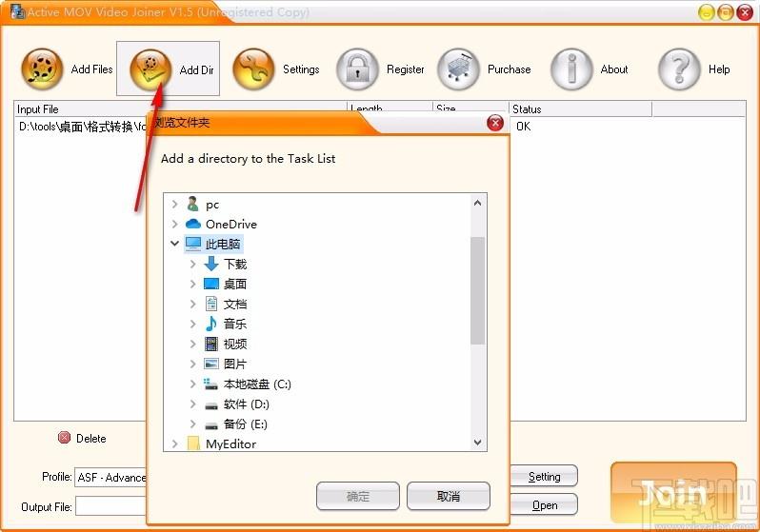Click the Add Files text label
The width and height of the screenshot is (760, 532).
tap(91, 69)
